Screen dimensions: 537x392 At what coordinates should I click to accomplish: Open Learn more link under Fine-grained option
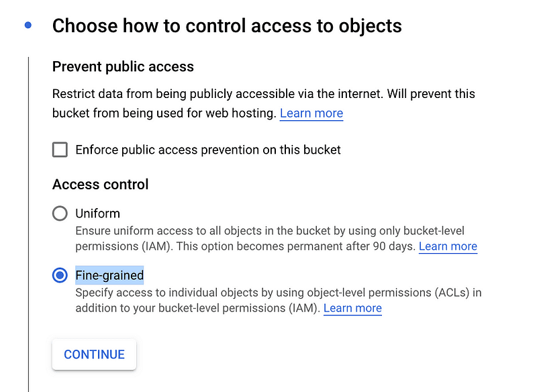pos(352,308)
